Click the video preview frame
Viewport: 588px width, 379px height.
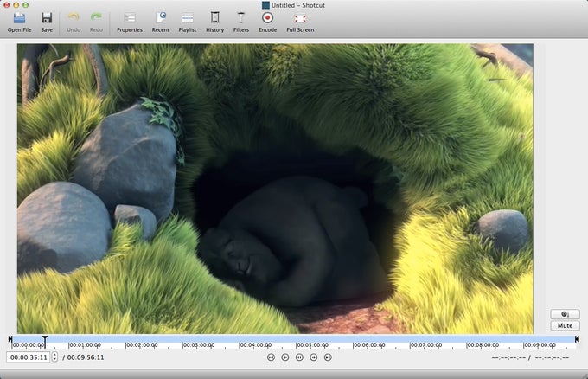[x=275, y=189]
